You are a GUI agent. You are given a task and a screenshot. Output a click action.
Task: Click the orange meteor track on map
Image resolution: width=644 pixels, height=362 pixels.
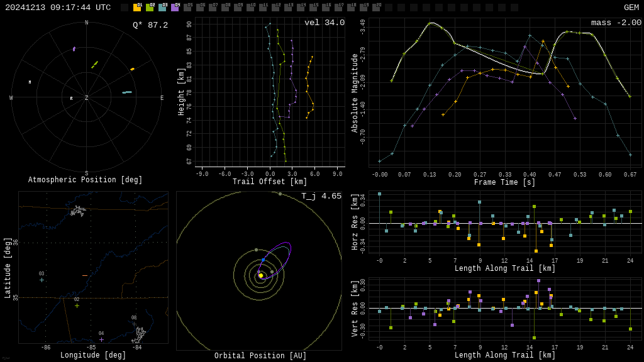[x=85, y=275]
